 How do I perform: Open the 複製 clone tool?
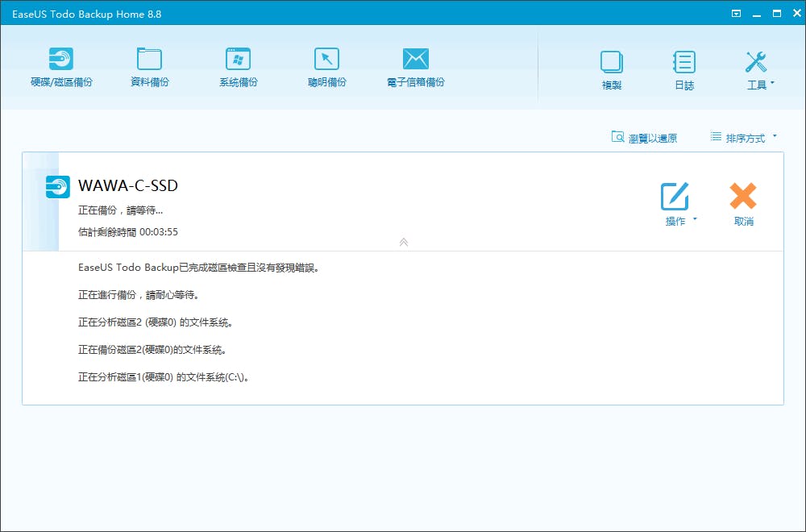click(x=612, y=70)
